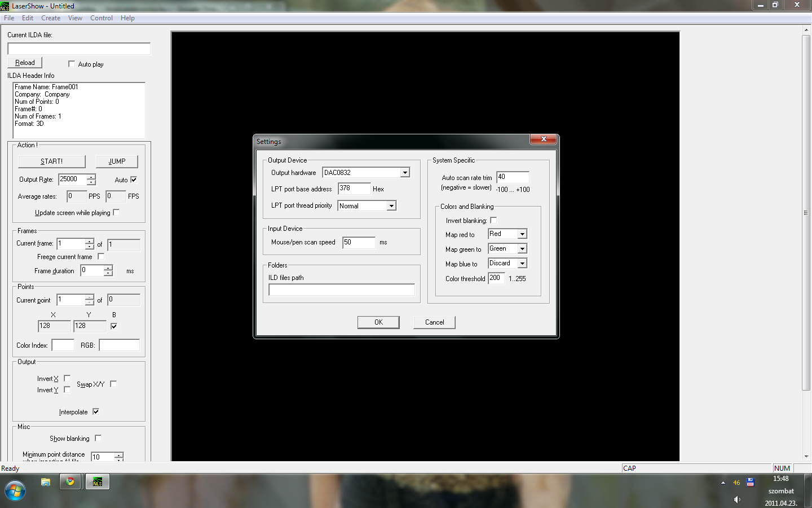
Task: Open the taskbar clock showing 15:48
Action: point(781,479)
